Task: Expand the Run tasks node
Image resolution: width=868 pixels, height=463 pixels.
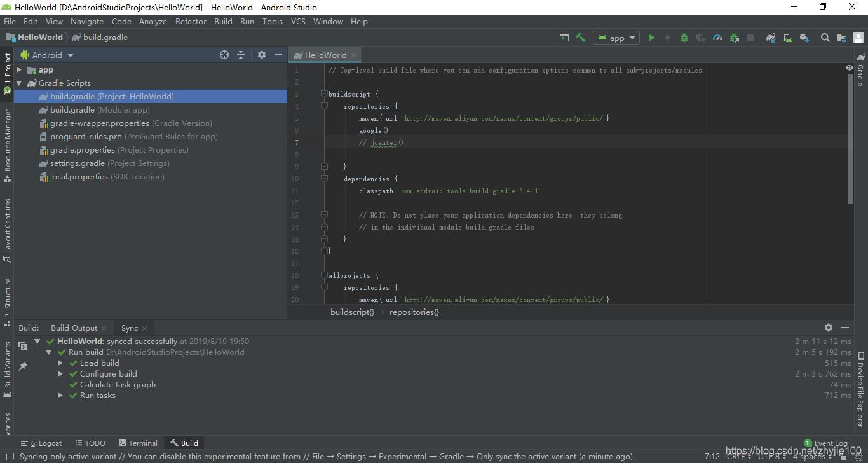Action: [x=60, y=396]
